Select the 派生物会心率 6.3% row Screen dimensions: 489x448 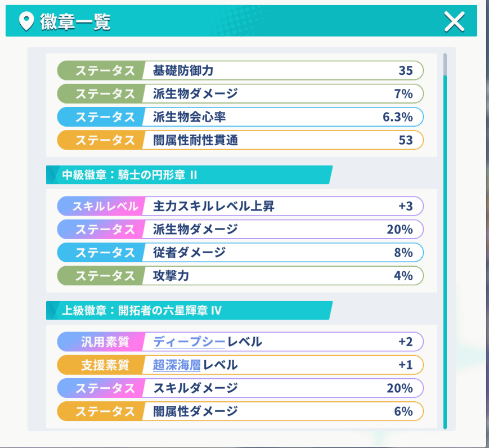[240, 117]
